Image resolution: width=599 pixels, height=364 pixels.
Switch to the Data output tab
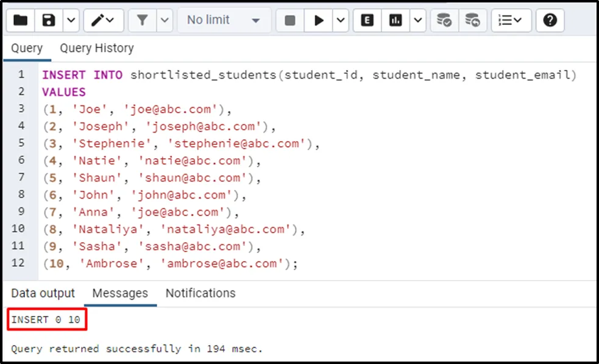(43, 293)
